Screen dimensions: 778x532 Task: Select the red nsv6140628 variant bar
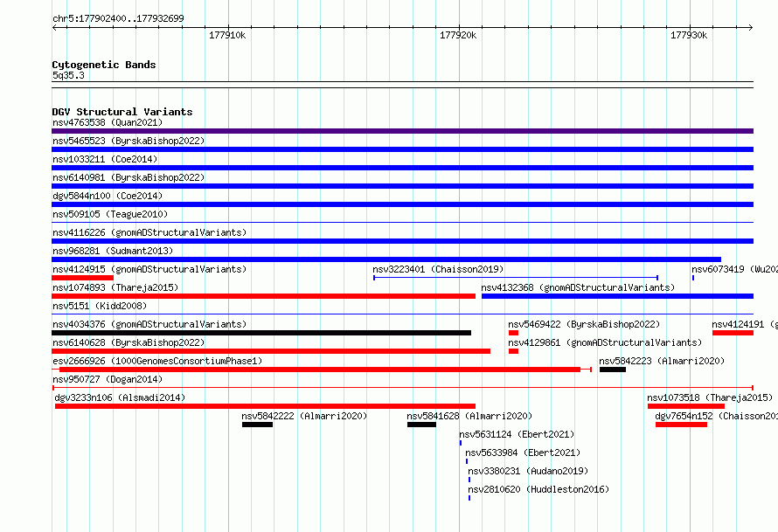(271, 351)
